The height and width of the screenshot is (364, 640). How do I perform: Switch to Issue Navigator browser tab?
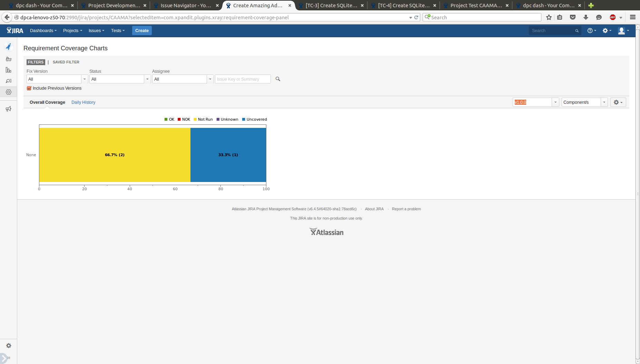[186, 6]
